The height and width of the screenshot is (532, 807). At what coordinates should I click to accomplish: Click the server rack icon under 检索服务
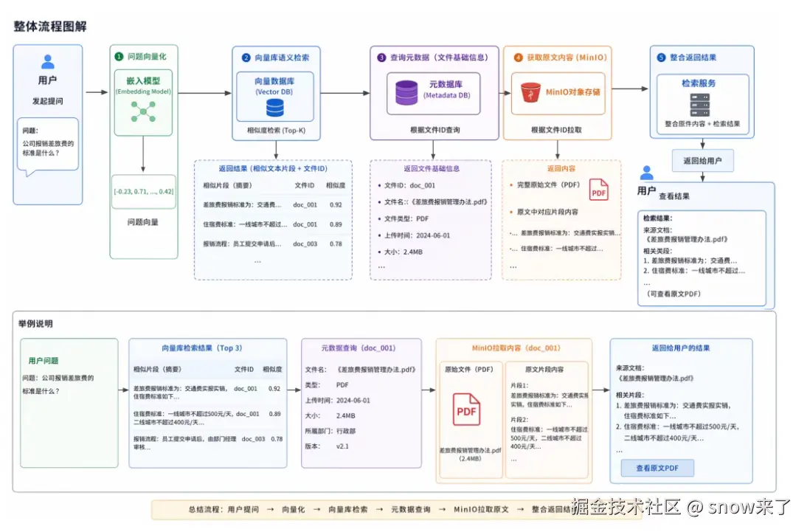tap(699, 105)
